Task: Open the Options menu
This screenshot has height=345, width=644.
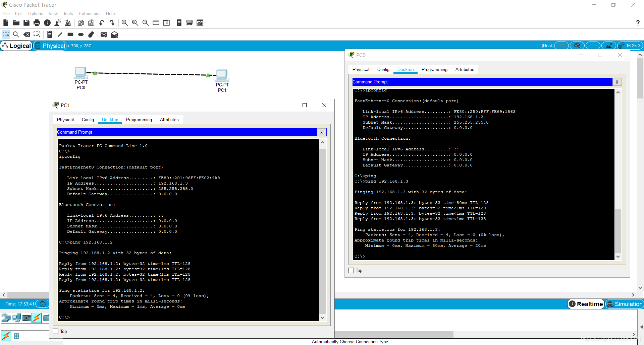Action: click(36, 13)
